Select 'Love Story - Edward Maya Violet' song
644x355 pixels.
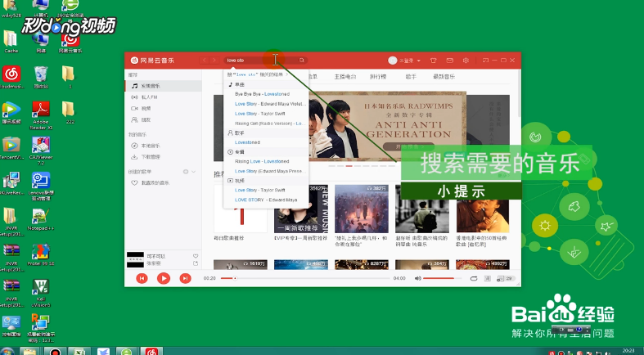[266, 104]
